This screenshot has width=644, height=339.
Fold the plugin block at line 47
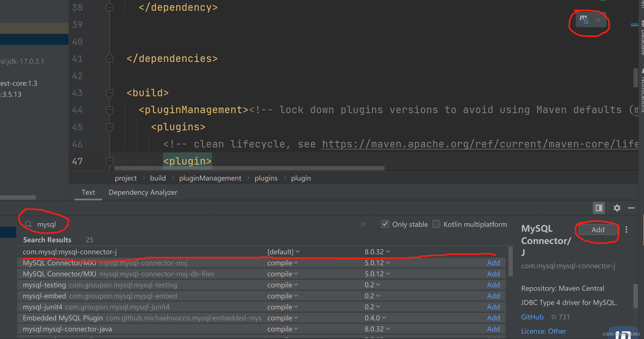(x=109, y=161)
